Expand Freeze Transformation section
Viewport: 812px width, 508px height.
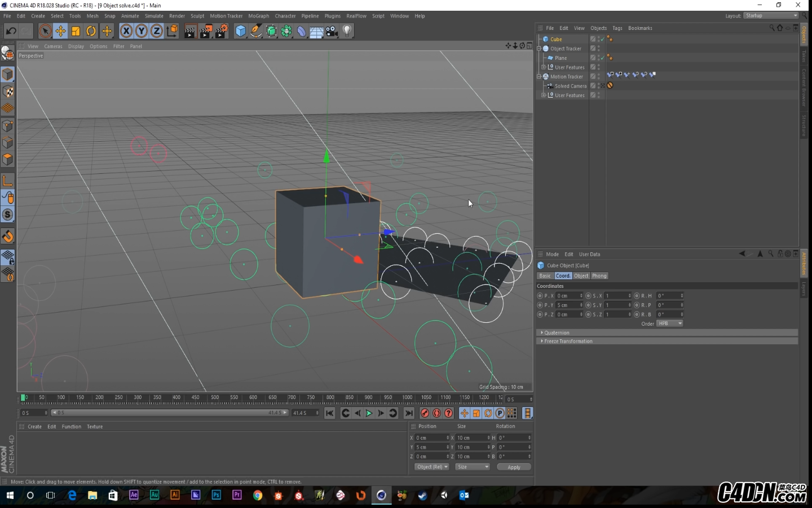point(667,341)
